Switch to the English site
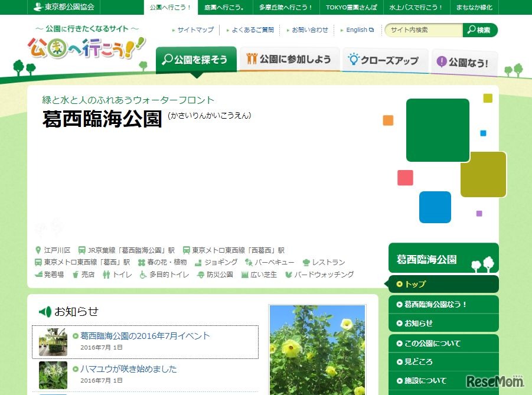This screenshot has height=395, width=532. [x=360, y=30]
